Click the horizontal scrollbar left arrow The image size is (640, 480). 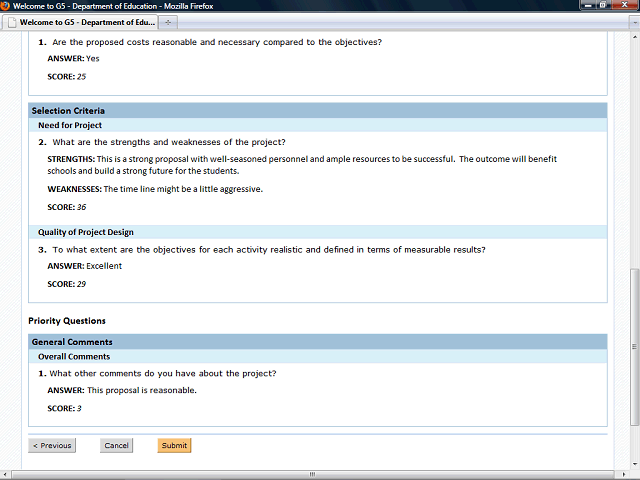5,474
